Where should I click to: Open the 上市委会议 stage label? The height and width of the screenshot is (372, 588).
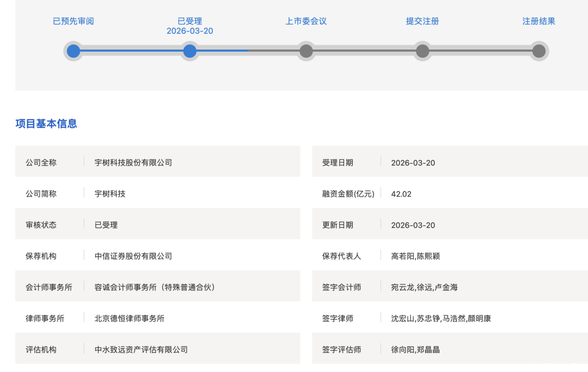[x=306, y=21]
